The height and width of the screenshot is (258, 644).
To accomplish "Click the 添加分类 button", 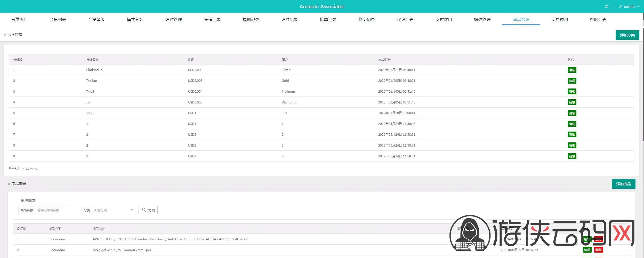I will pos(627,35).
